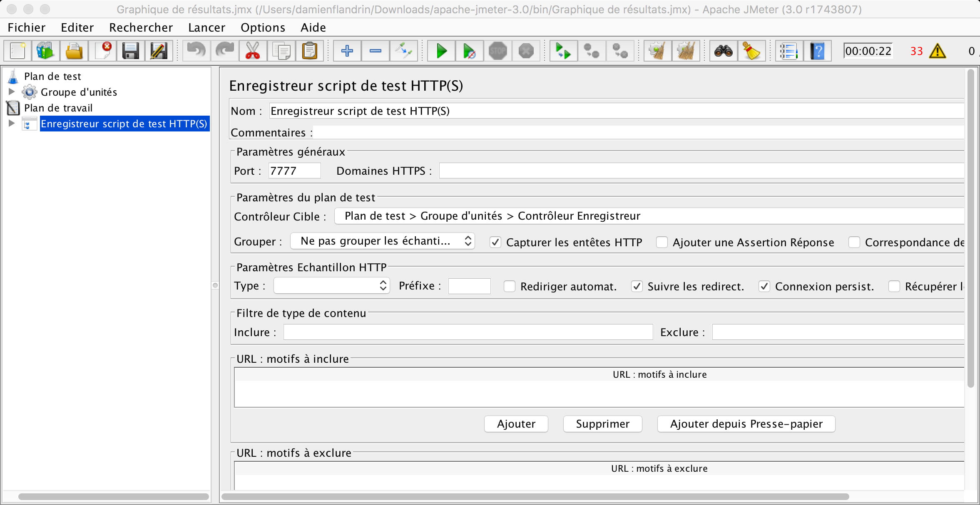This screenshot has height=505, width=980.
Task: Click the Expand All plus icon
Action: 347,51
